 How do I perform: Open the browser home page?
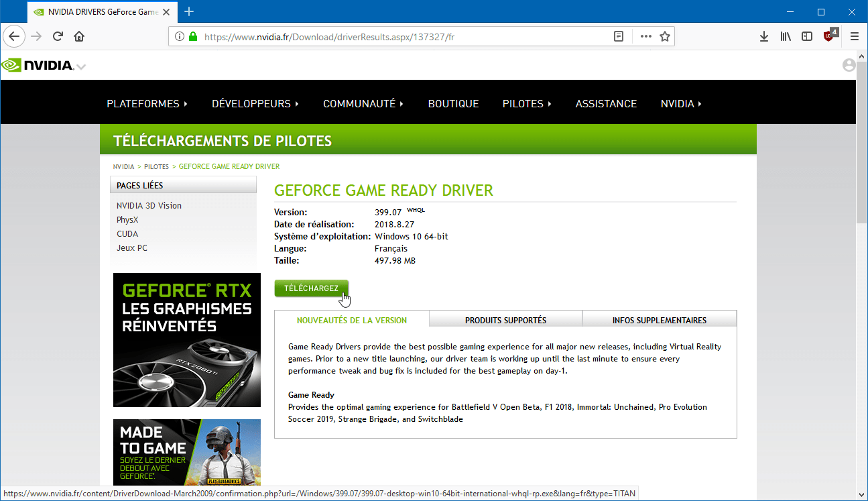(79, 36)
